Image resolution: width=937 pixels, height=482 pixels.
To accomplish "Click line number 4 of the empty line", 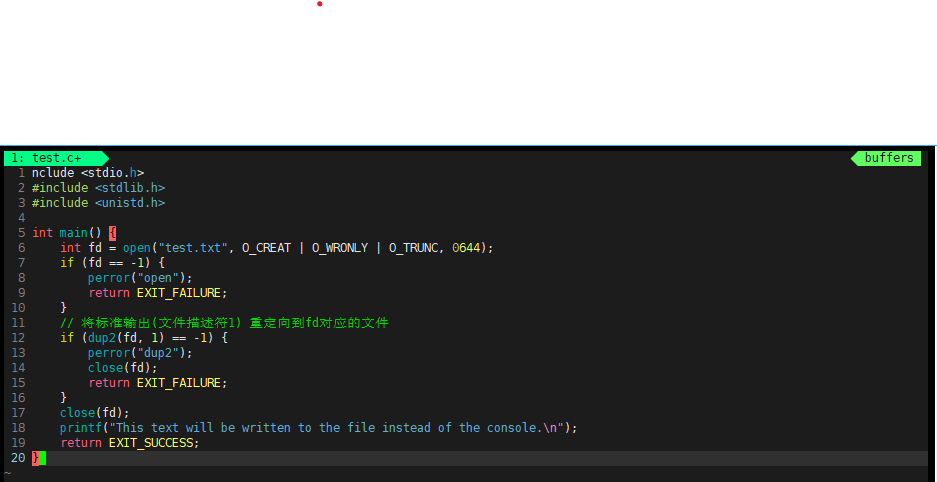I will 22,218.
